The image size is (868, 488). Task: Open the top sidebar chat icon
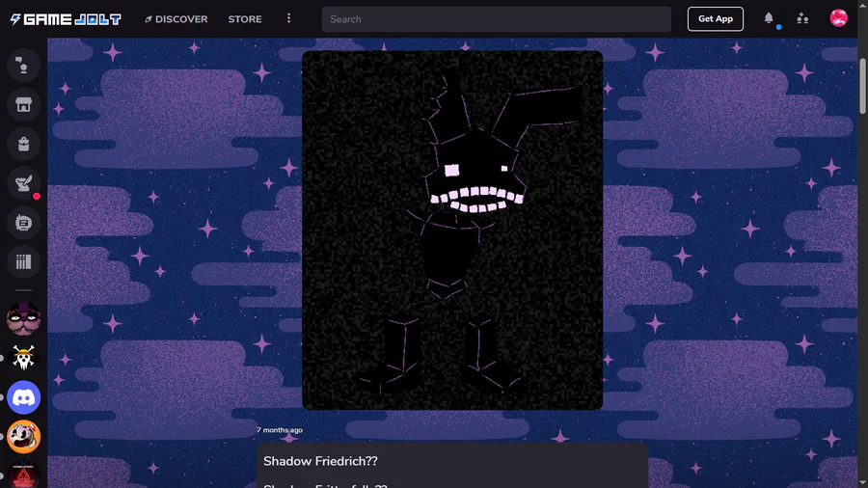click(x=23, y=66)
